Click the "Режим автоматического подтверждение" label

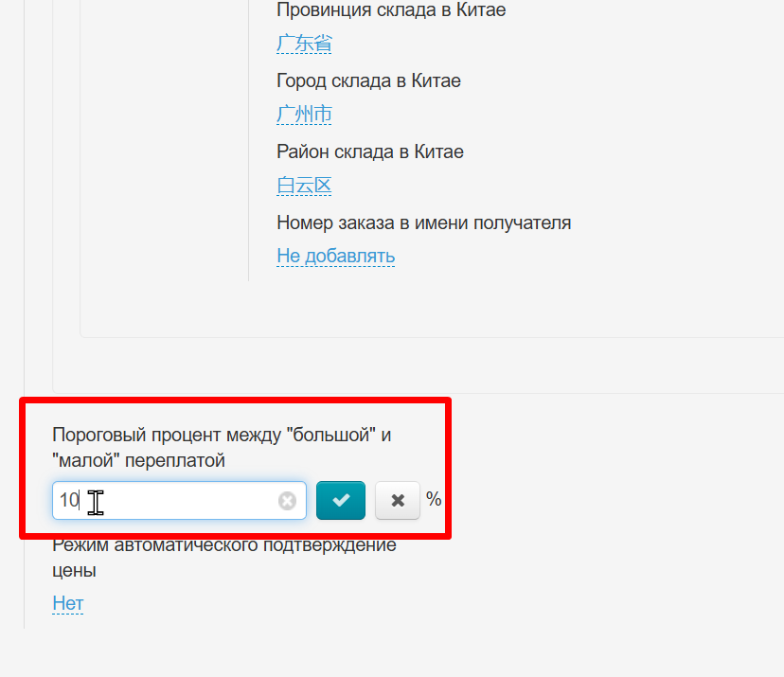pos(224,545)
